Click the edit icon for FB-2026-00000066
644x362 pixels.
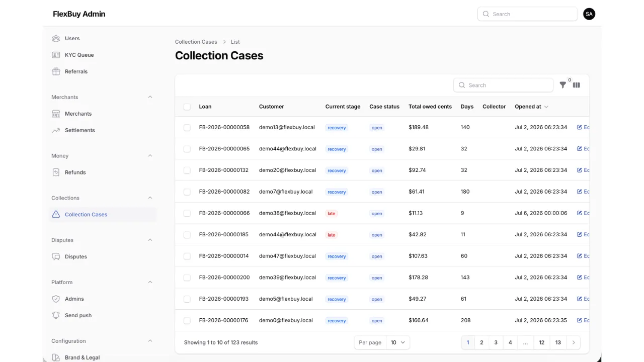[580, 213]
